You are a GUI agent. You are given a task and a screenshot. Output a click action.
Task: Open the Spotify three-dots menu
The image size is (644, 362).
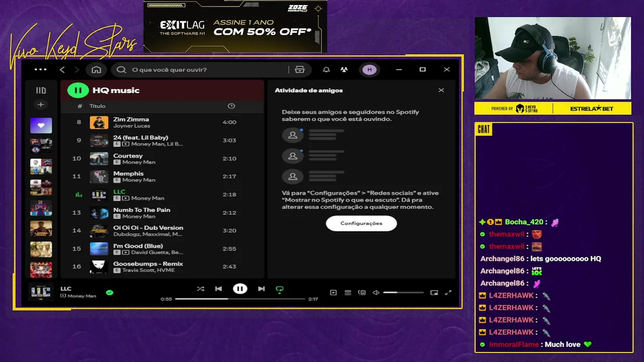[x=40, y=69]
